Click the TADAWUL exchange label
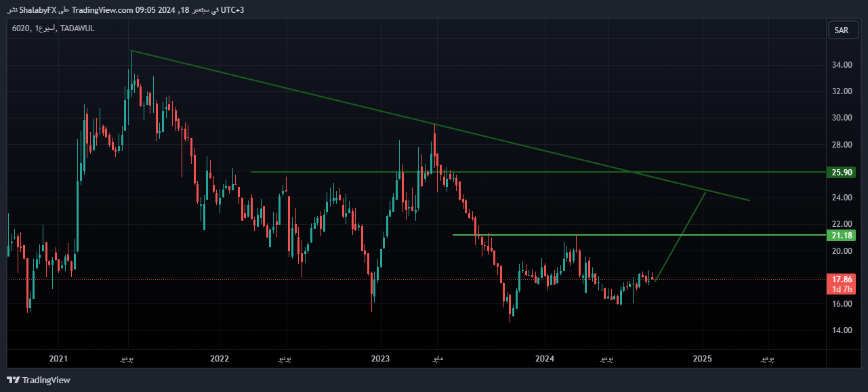 pos(77,28)
